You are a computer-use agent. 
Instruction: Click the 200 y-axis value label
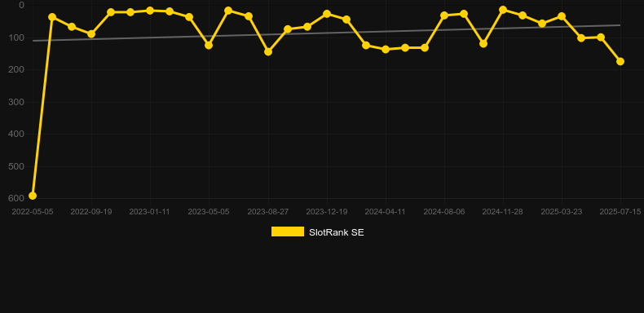16,70
